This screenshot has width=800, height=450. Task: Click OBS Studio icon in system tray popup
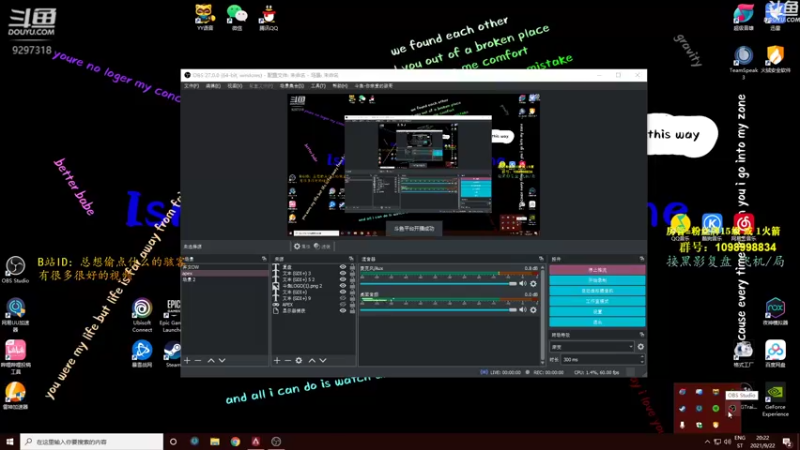(732, 408)
